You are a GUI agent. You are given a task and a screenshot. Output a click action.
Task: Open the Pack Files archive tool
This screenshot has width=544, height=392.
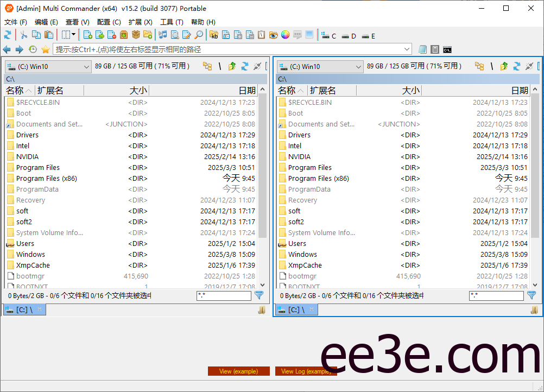(x=124, y=36)
